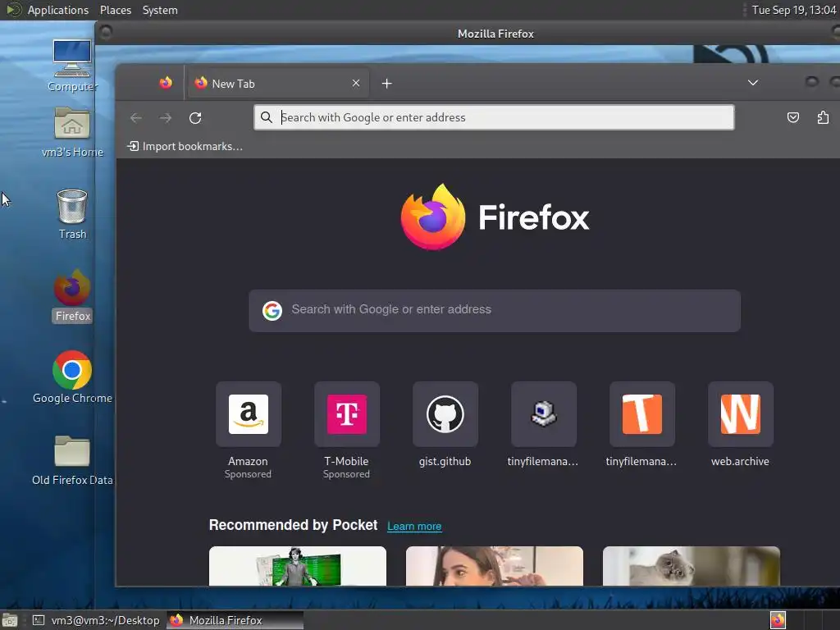Switch to vm3@vm3:~/Desktop terminal taskbar entry
The height and width of the screenshot is (630, 840).
tap(96, 620)
